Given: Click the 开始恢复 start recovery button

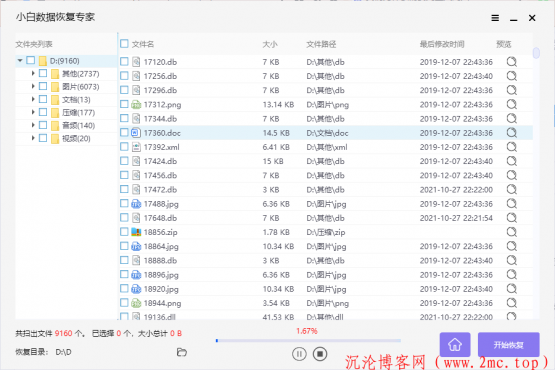Looking at the screenshot, I should pyautogui.click(x=509, y=345).
